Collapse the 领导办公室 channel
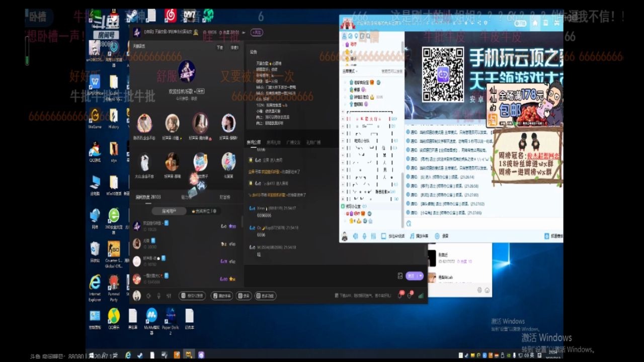The width and height of the screenshot is (644, 362). coord(343,206)
